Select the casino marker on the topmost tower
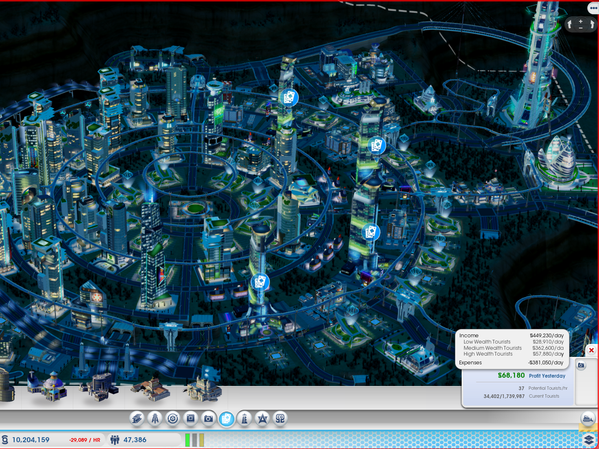Screen dimensions: 599x449 pos(289,97)
